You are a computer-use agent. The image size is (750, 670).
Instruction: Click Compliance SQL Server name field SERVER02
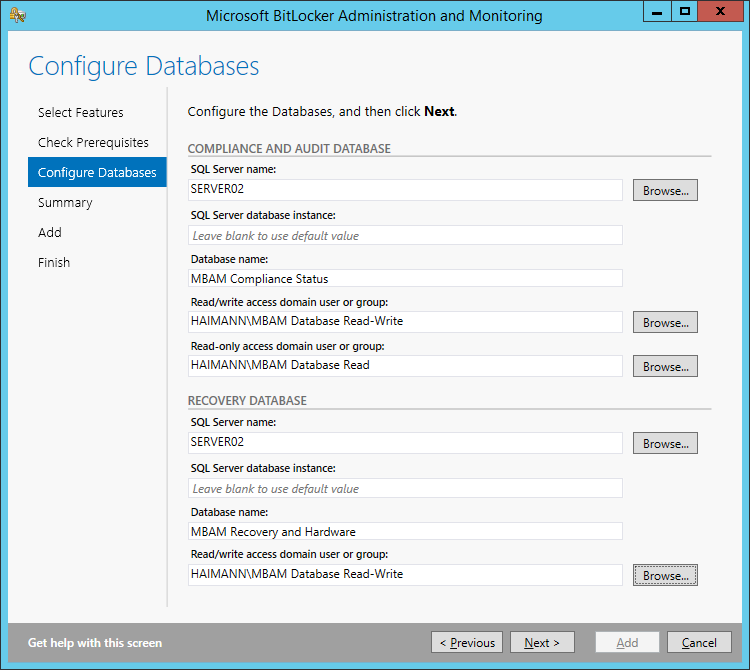tap(405, 190)
